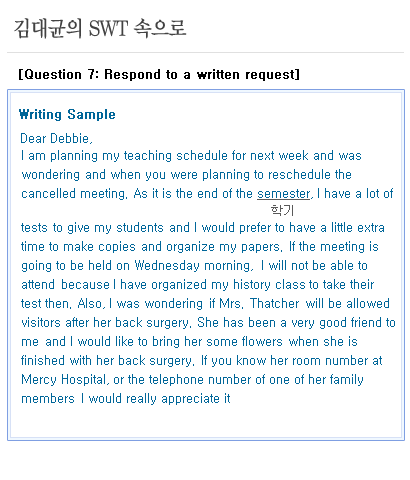The image size is (410, 480).
Task: Click the phrase "cancelled meeting"
Action: (x=74, y=194)
